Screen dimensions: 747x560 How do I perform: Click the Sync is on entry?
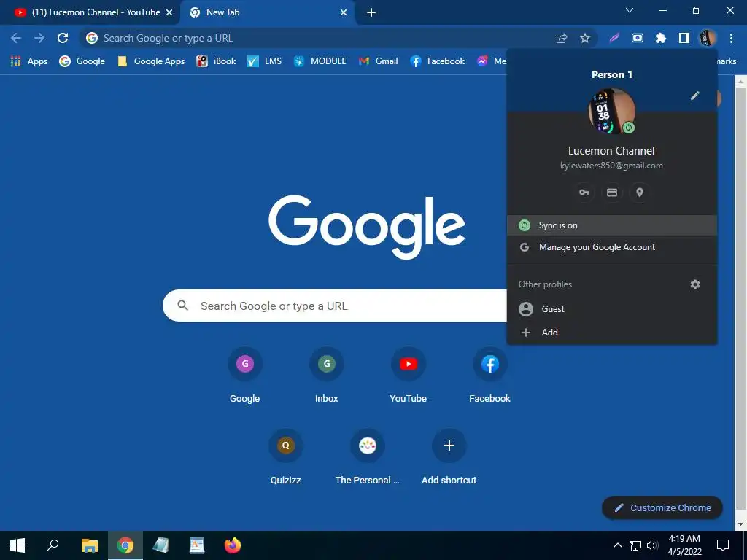612,225
